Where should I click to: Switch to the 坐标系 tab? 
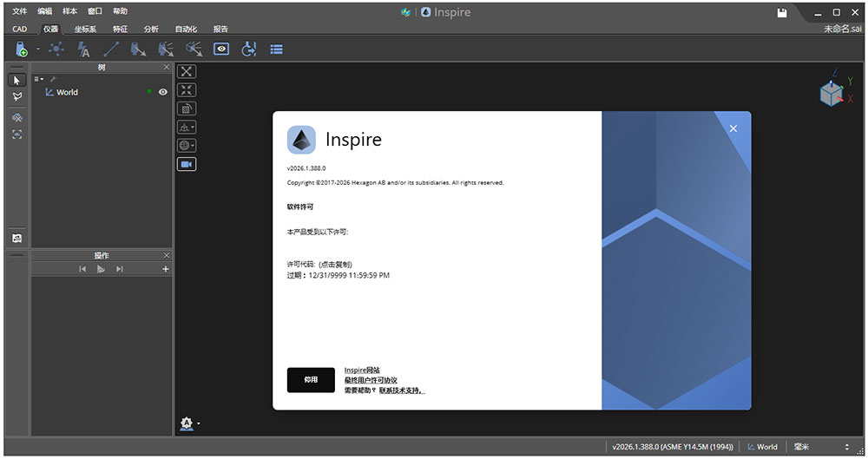click(x=85, y=29)
